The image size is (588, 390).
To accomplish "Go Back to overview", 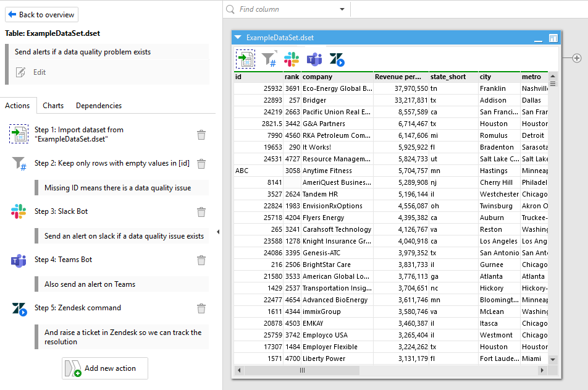I will click(x=41, y=15).
